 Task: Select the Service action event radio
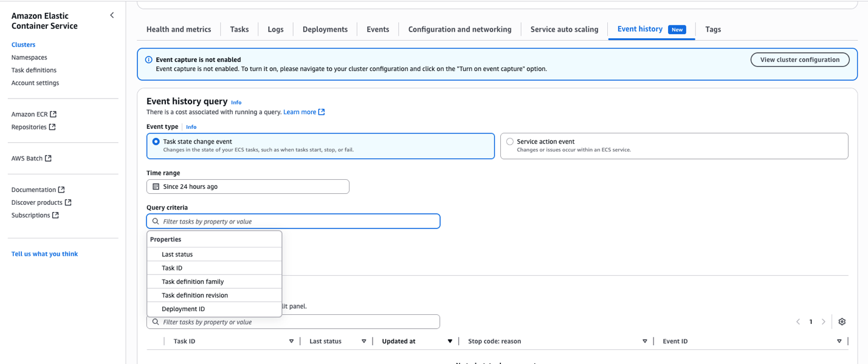point(509,141)
